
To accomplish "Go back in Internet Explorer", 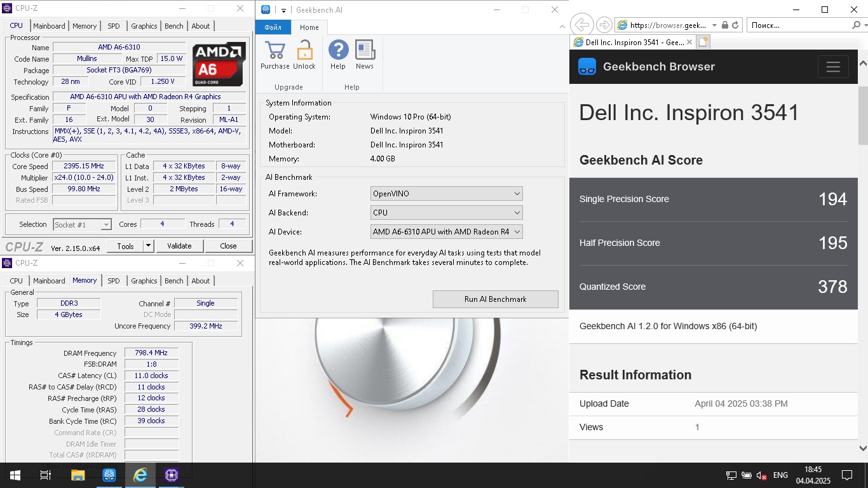I will coord(581,25).
